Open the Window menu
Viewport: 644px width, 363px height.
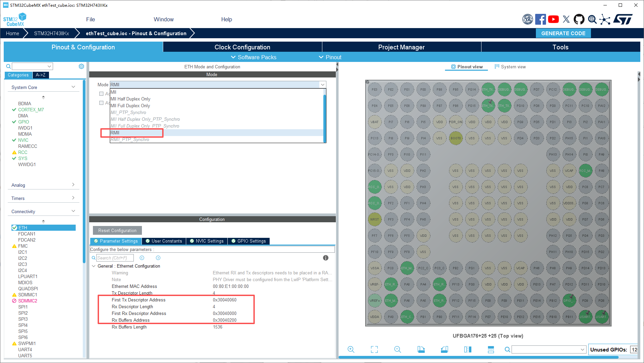click(x=164, y=19)
